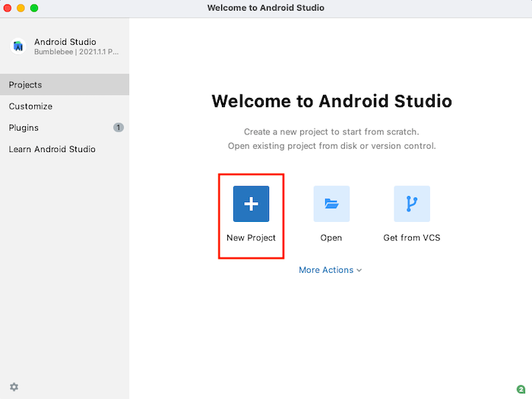Click the green notifications badge icon
The height and width of the screenshot is (399, 532).
[521, 389]
